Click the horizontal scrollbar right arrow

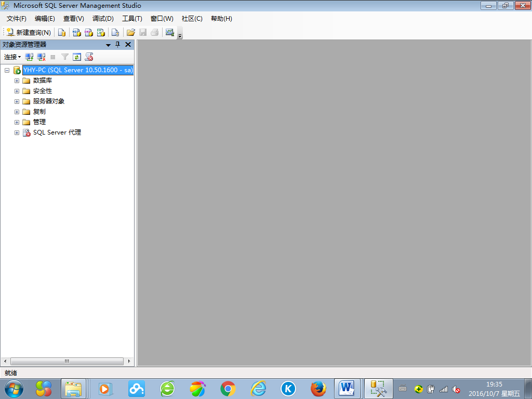(129, 362)
